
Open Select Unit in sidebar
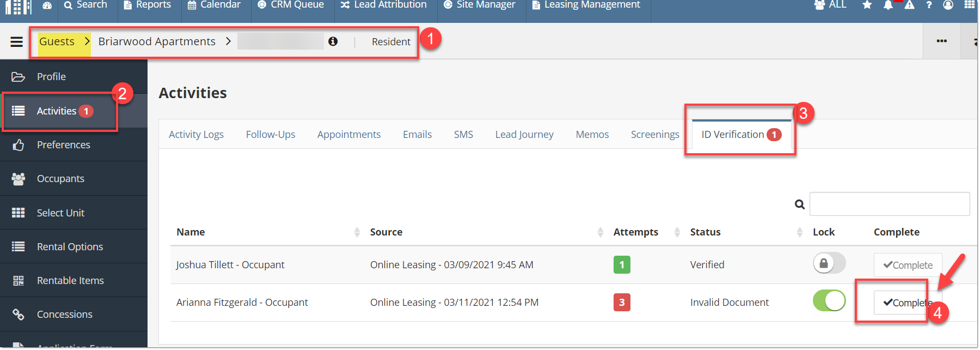coord(73,213)
